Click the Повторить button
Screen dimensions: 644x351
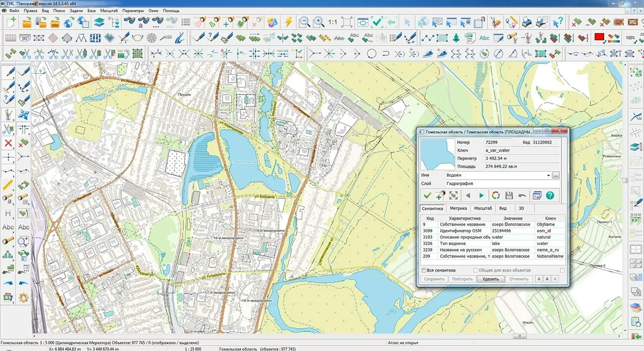[x=462, y=279]
